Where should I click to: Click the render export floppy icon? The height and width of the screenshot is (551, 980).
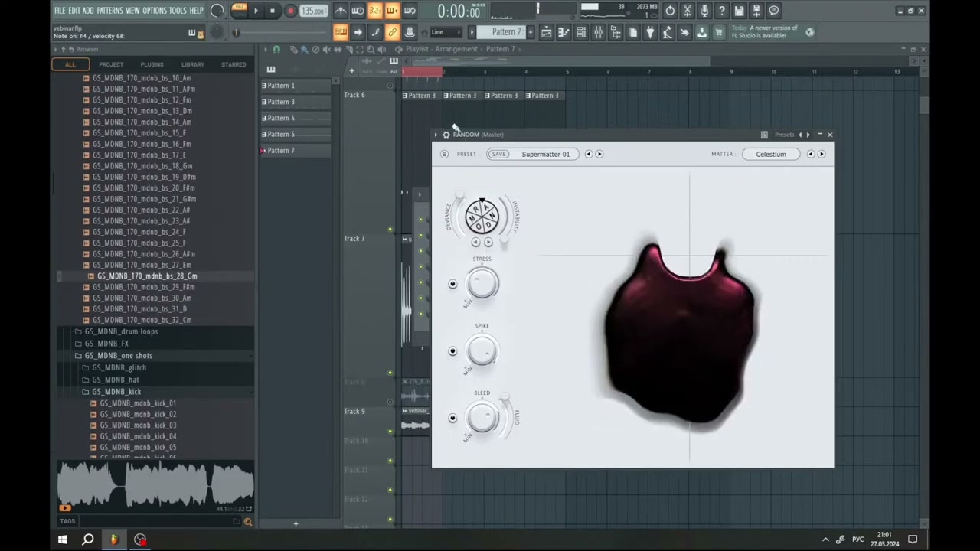[x=756, y=11]
